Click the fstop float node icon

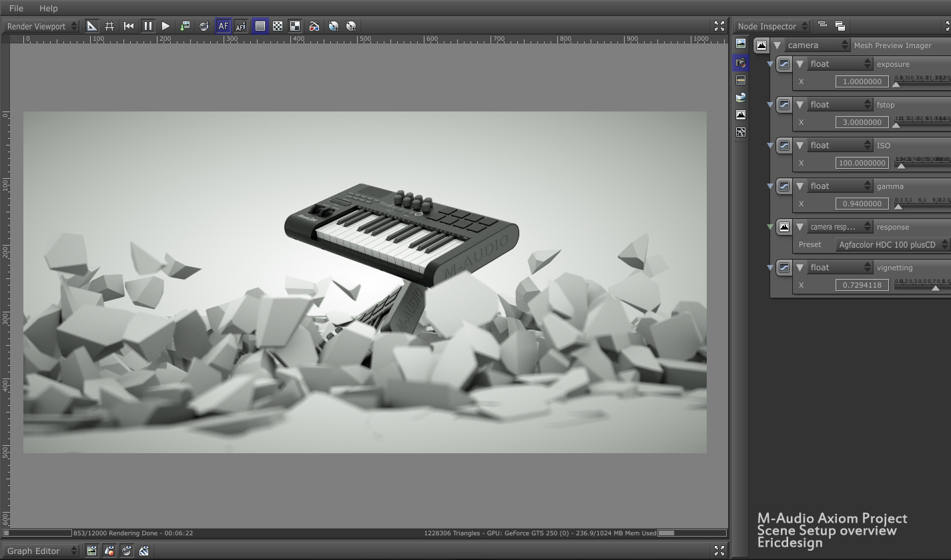(784, 105)
